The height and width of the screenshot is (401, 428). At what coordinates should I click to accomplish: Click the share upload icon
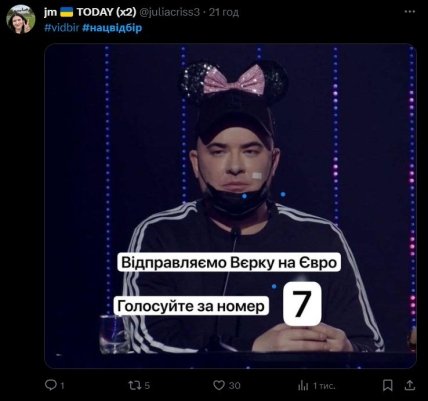(x=409, y=385)
